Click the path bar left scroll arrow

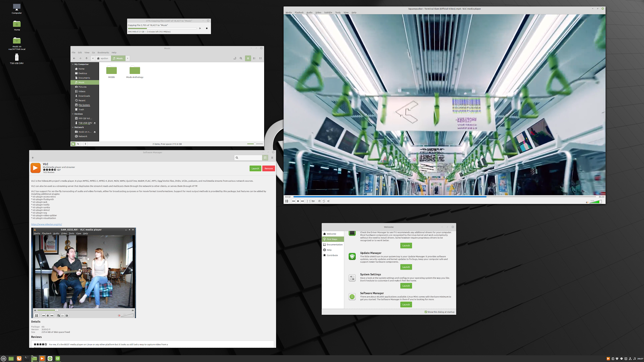tap(93, 58)
